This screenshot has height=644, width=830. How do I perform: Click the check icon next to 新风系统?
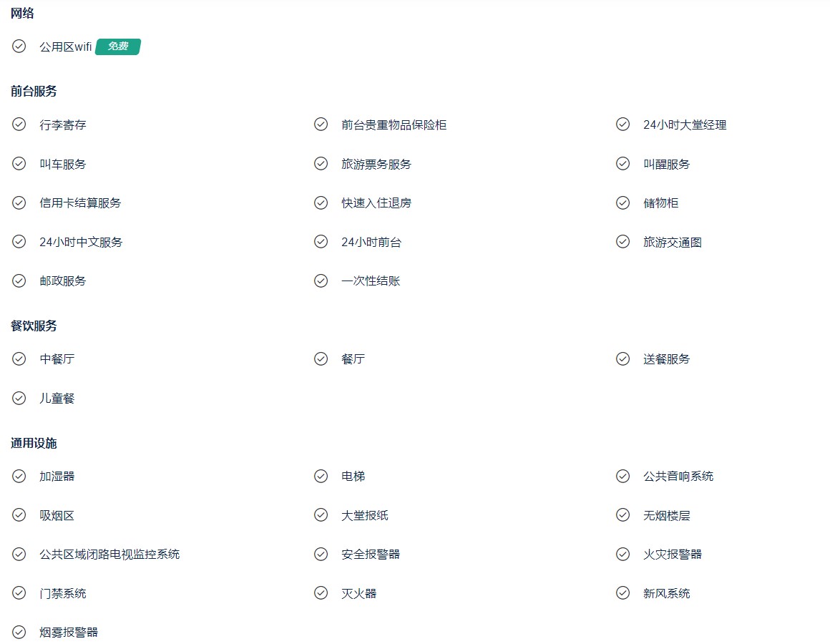click(x=623, y=592)
